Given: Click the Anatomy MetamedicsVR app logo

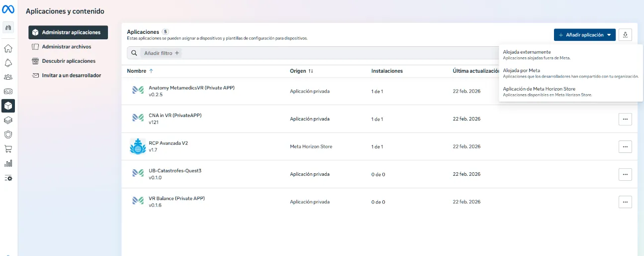Looking at the screenshot, I should pos(138,90).
